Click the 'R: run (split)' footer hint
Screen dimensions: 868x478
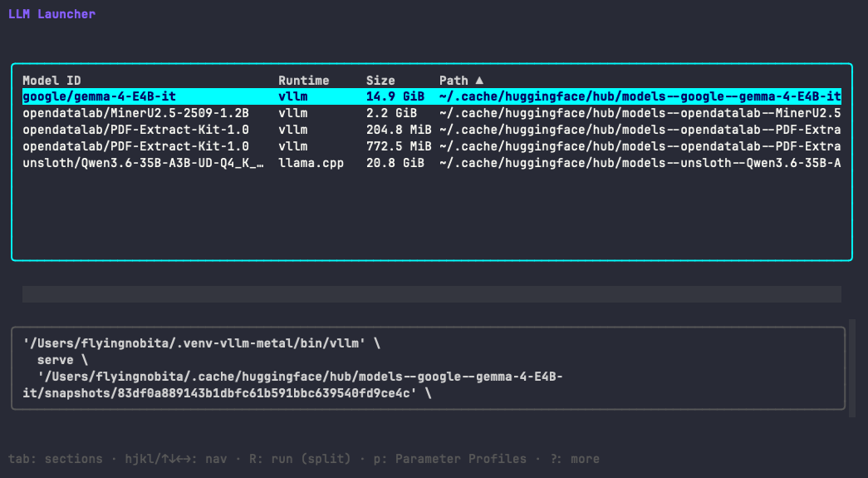(300, 459)
